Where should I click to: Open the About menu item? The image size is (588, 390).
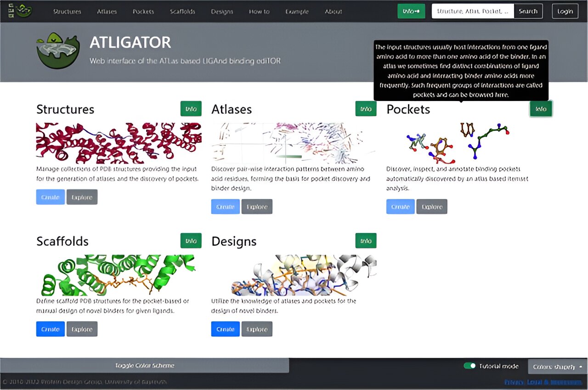point(333,11)
